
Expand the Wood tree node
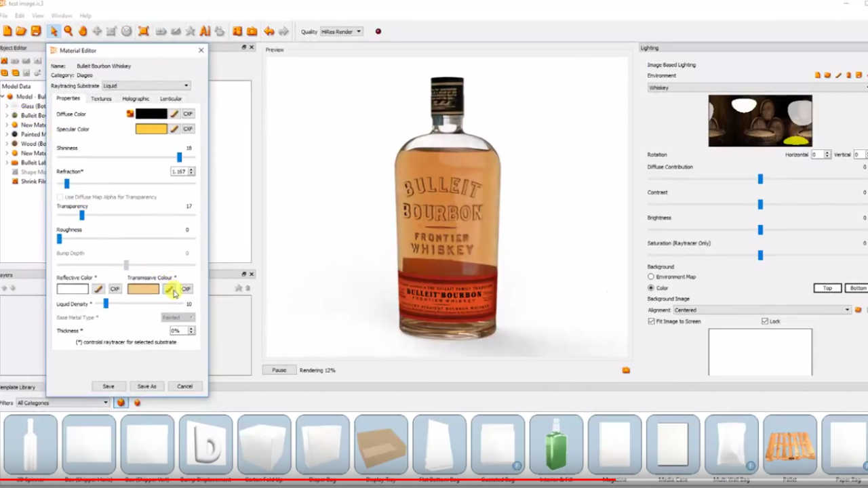pos(7,144)
